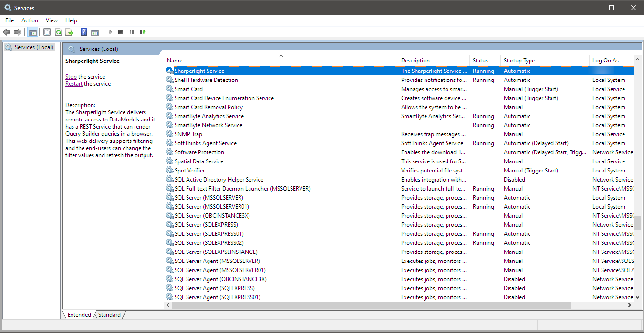This screenshot has height=333, width=644.
Task: Select the SQL Server (MSSQLSERVER01) row
Action: click(x=399, y=206)
